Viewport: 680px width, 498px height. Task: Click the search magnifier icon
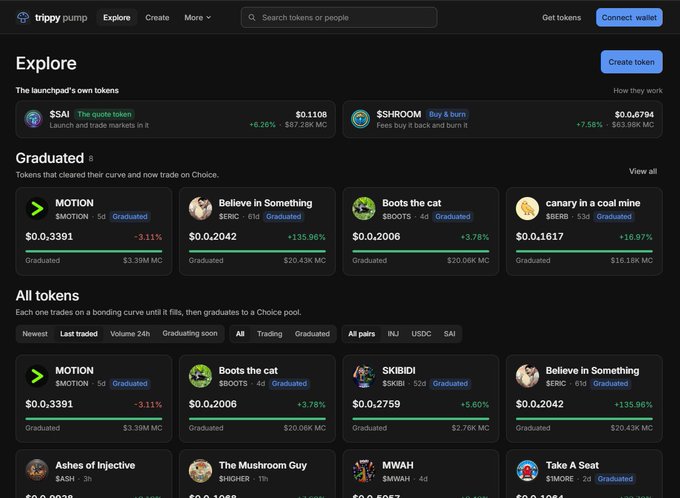(x=252, y=17)
